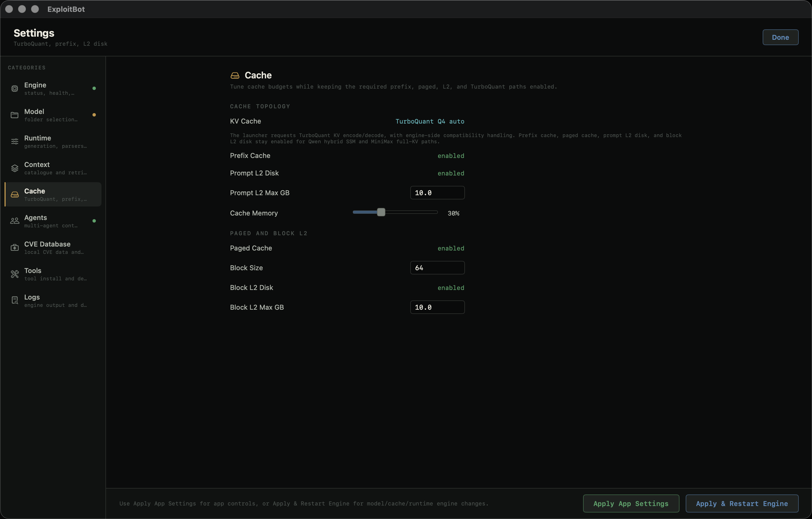Open the Tools category label
The image size is (812, 519).
click(33, 271)
